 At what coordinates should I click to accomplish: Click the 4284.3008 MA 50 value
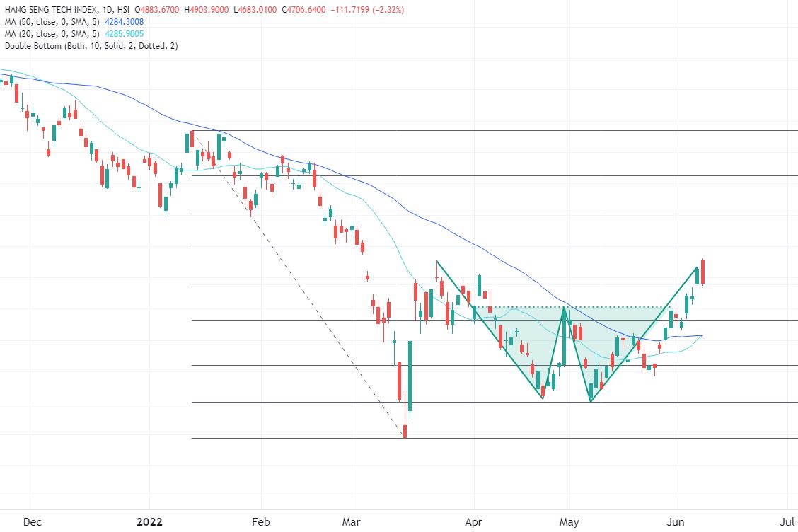click(x=125, y=22)
